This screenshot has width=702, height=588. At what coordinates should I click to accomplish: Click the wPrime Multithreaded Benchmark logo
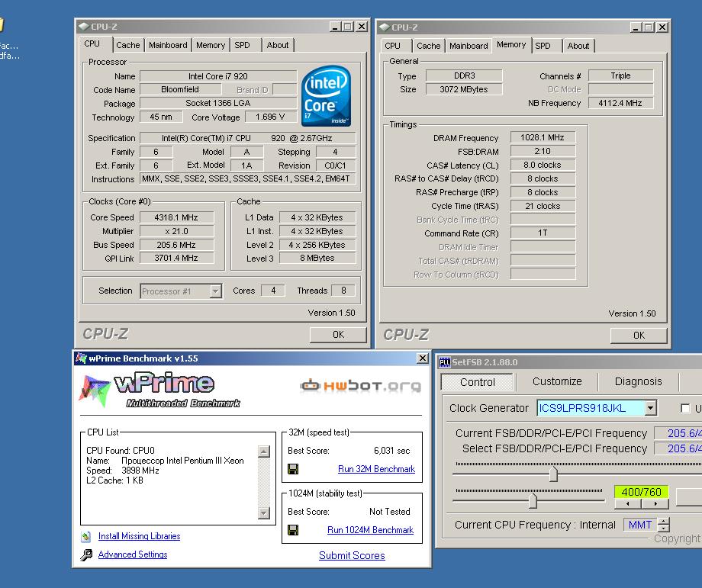tap(159, 390)
